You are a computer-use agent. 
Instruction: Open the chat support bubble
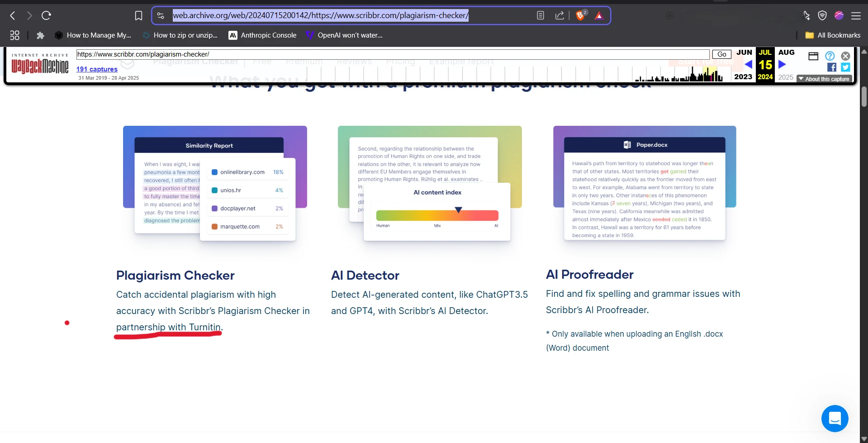click(x=835, y=419)
